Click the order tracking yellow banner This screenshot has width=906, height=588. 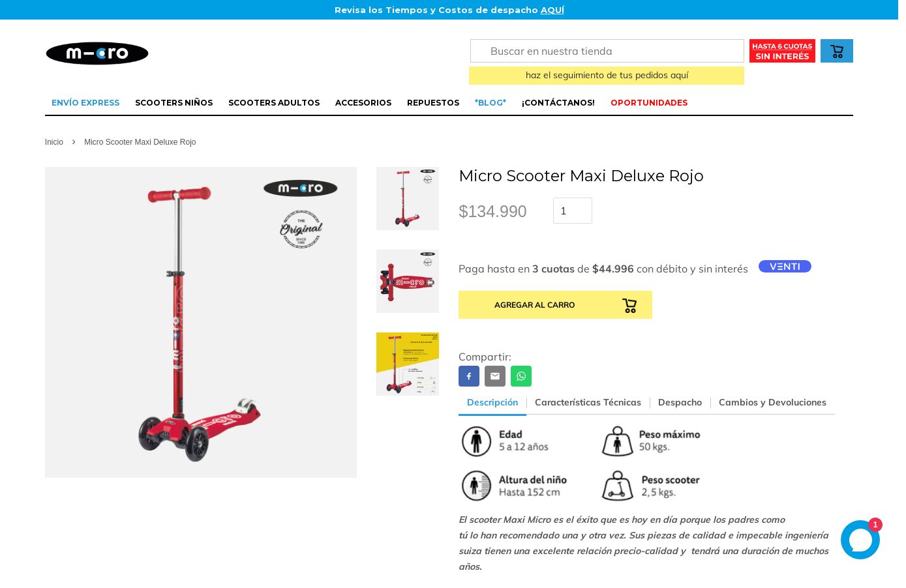(x=607, y=76)
